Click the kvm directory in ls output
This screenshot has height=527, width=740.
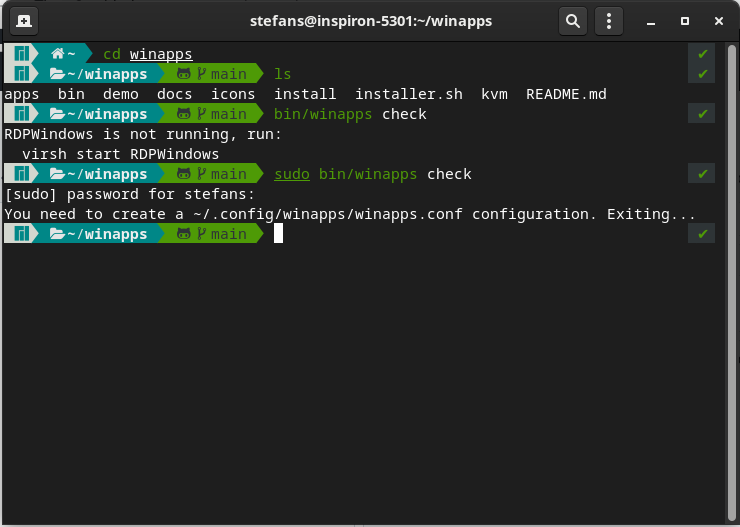(x=494, y=94)
